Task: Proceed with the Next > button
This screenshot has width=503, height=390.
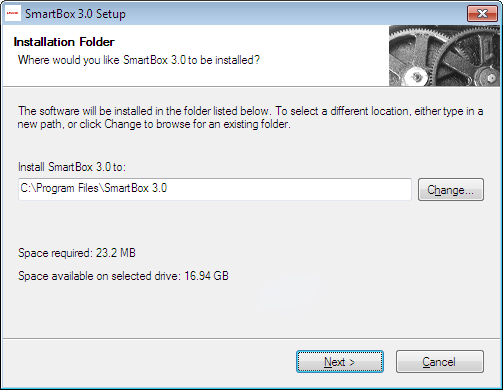Action: point(340,362)
